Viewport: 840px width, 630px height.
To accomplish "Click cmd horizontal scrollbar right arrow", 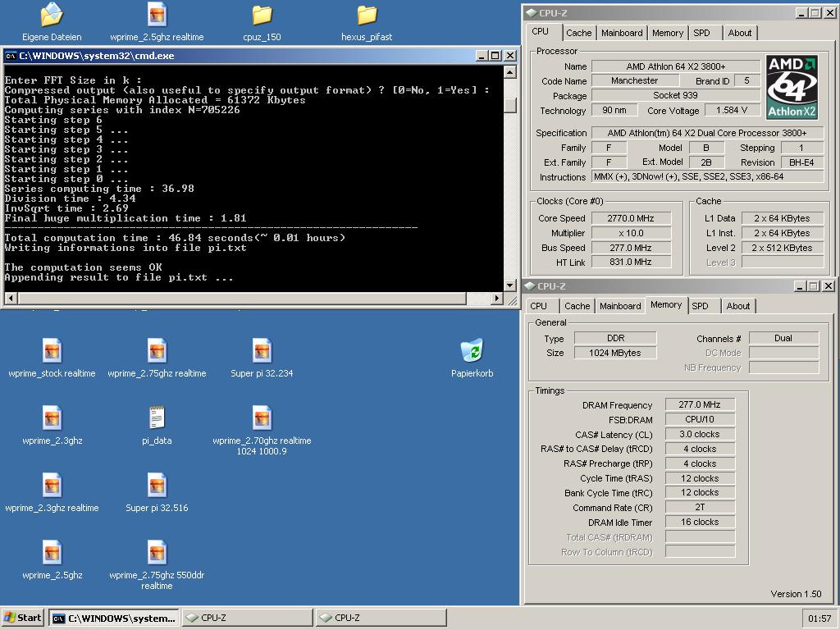I will [497, 299].
